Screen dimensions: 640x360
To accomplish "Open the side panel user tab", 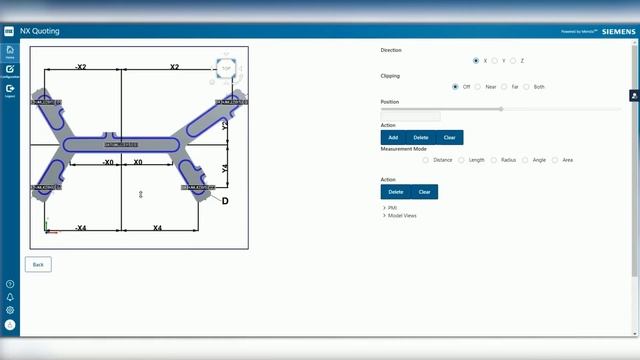I will (634, 96).
